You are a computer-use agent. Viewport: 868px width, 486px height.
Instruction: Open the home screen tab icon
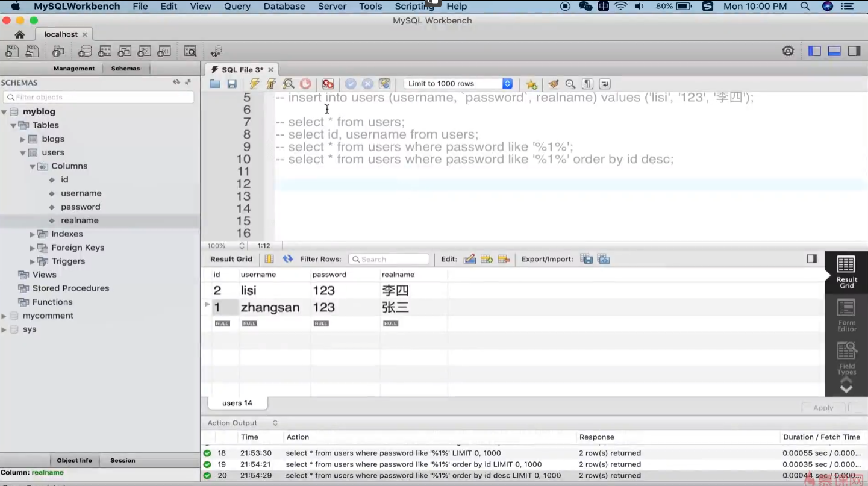tap(20, 34)
